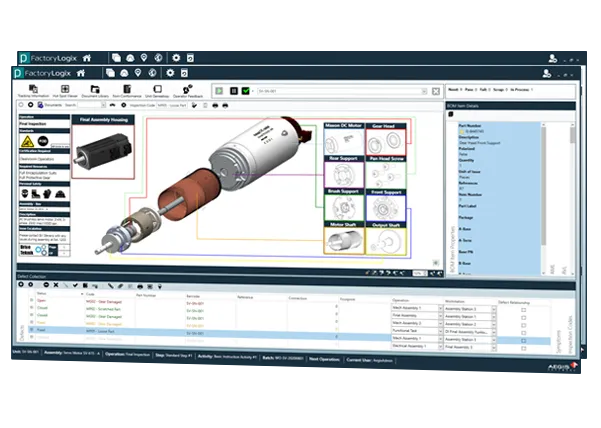Check Defect Relationship box in highlighted row

click(x=524, y=340)
